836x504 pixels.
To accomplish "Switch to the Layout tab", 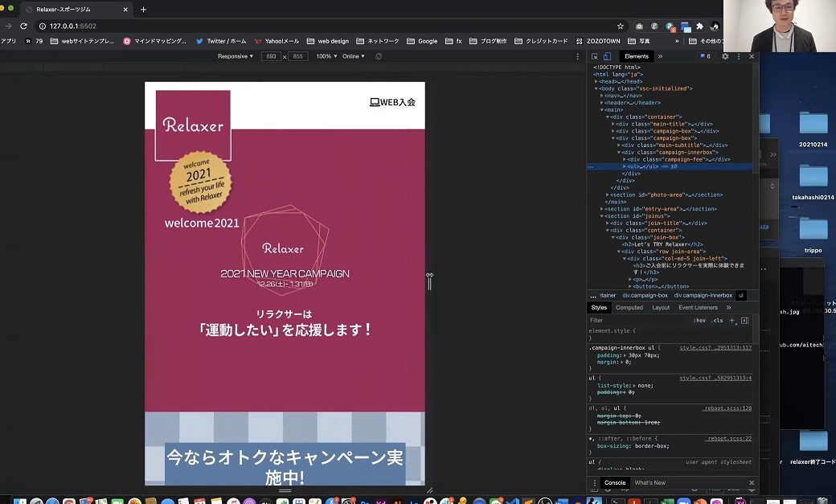I will [x=661, y=308].
